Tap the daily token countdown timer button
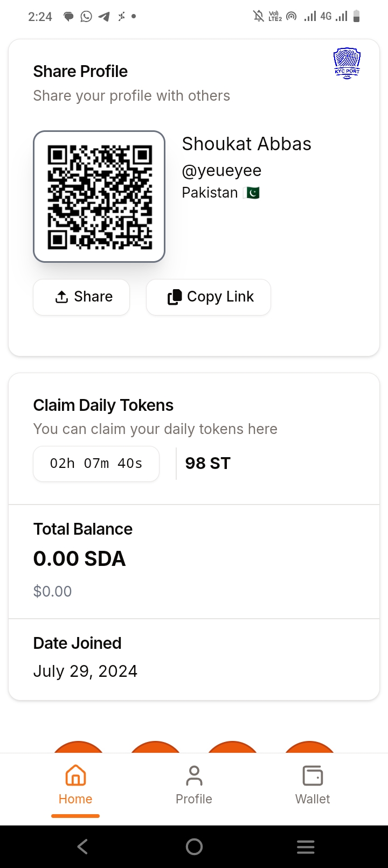Screen dimensions: 388x868 click(x=96, y=464)
